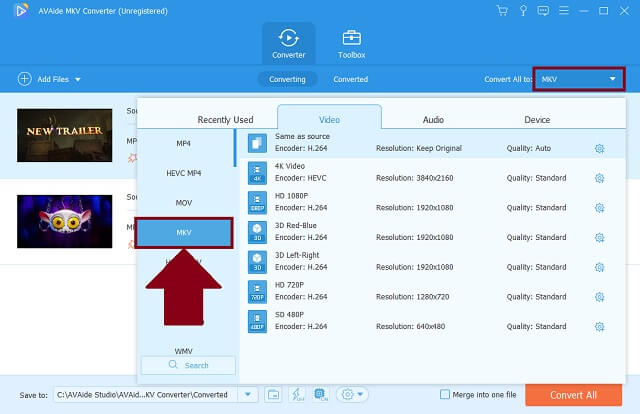Select the HD 1080P preset icon

[x=257, y=203]
